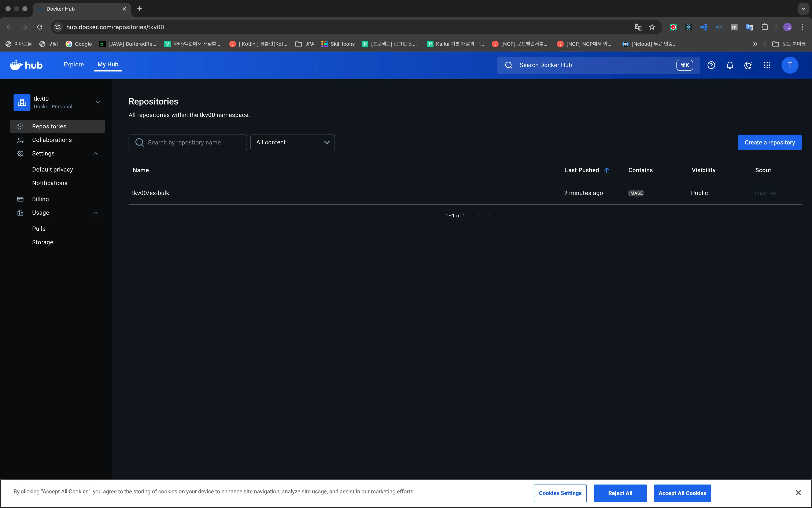812x508 pixels.
Task: Click the Inactive Scout status
Action: click(765, 193)
